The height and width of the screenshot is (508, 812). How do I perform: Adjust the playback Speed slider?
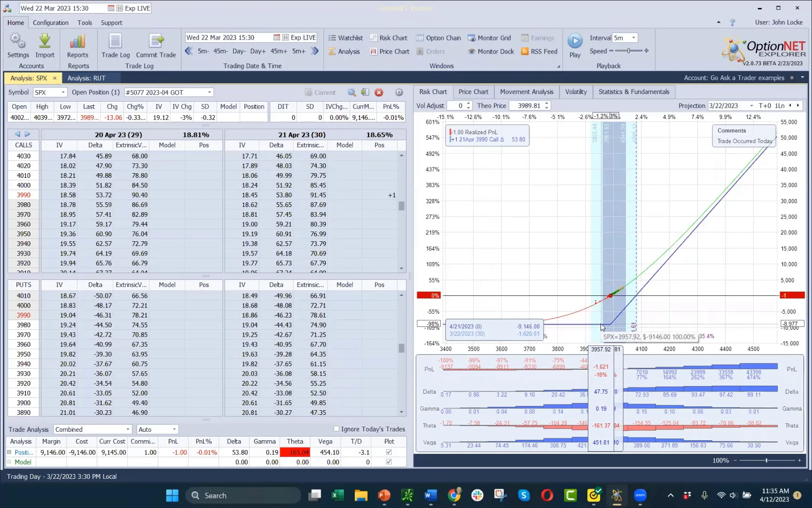(x=628, y=51)
